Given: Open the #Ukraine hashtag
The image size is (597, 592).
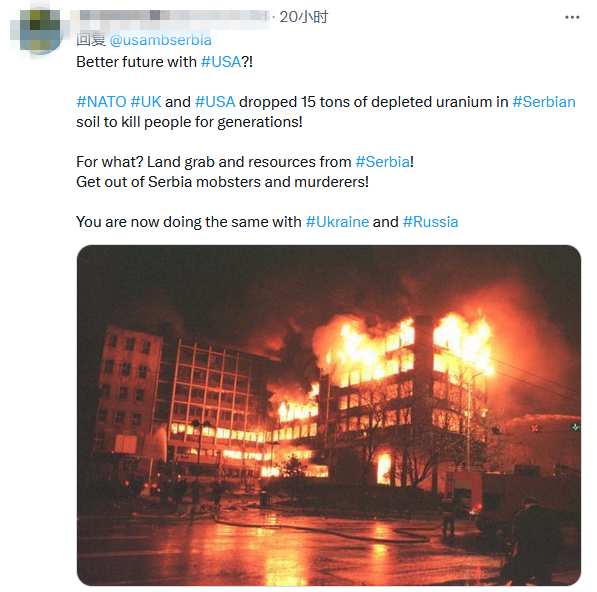Looking at the screenshot, I should pos(337,222).
